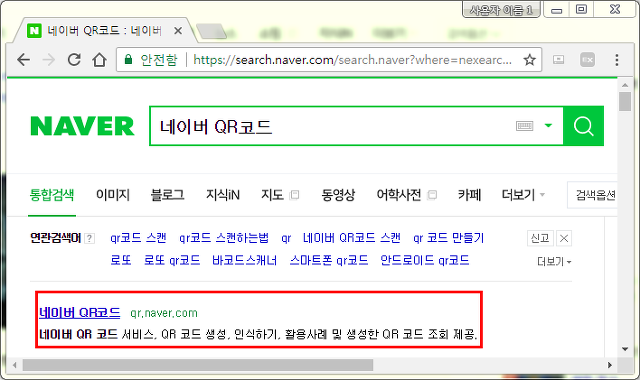Click related search 스마트폰 qr코드

coord(329,260)
